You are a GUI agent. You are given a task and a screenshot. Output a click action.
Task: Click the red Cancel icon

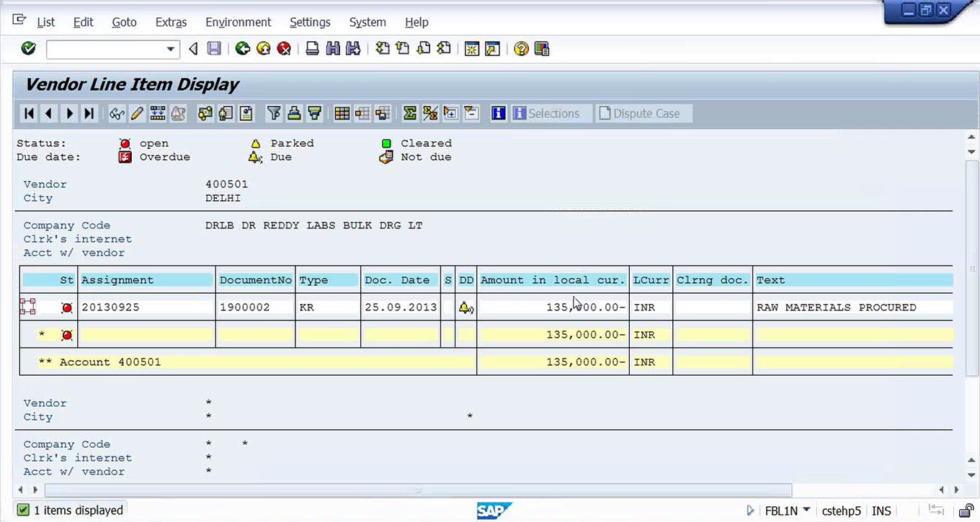tap(285, 49)
